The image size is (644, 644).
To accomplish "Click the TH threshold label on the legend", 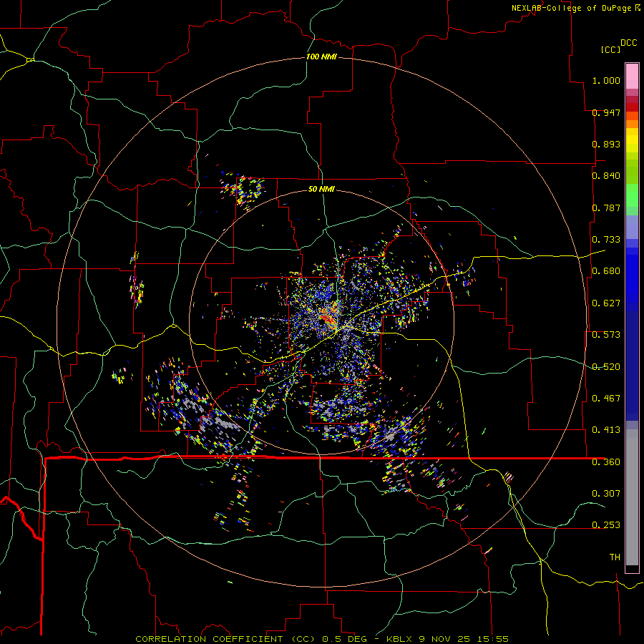I will coord(615,557).
